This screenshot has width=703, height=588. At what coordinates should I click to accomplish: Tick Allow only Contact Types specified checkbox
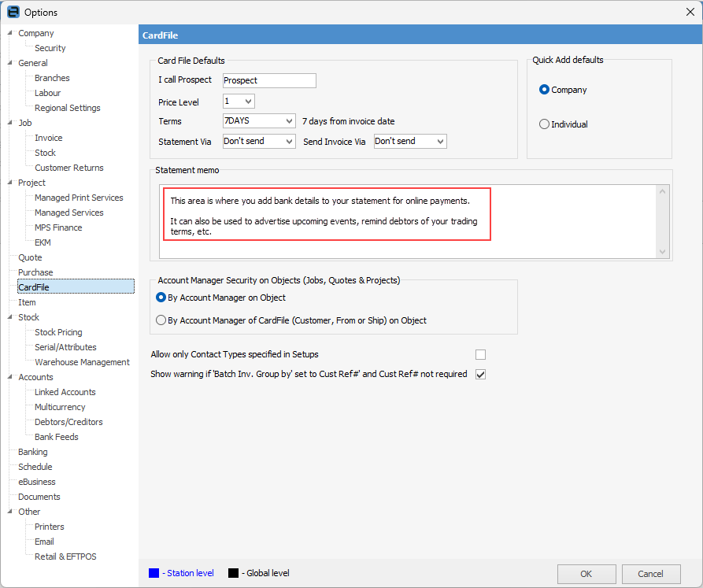pos(481,354)
